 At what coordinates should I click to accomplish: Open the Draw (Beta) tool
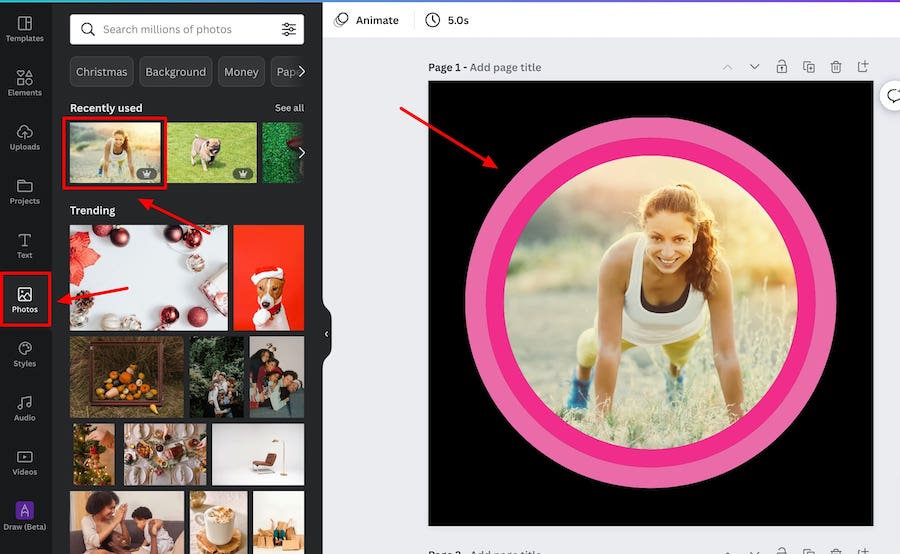point(25,516)
